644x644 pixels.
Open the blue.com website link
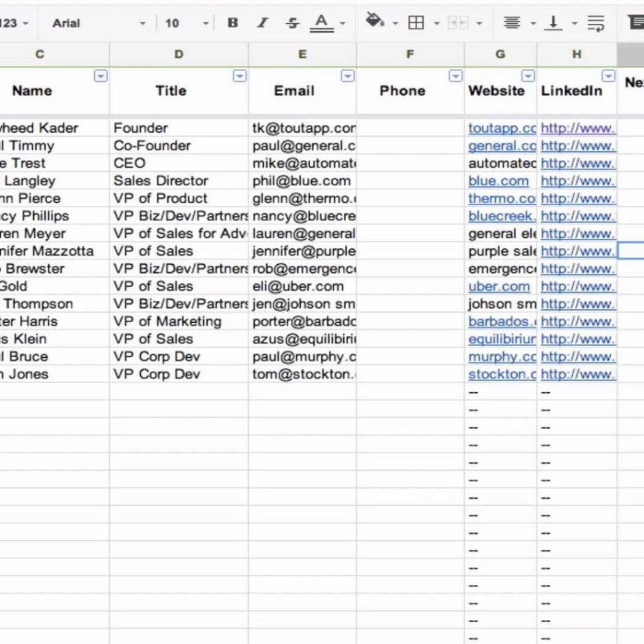(499, 181)
